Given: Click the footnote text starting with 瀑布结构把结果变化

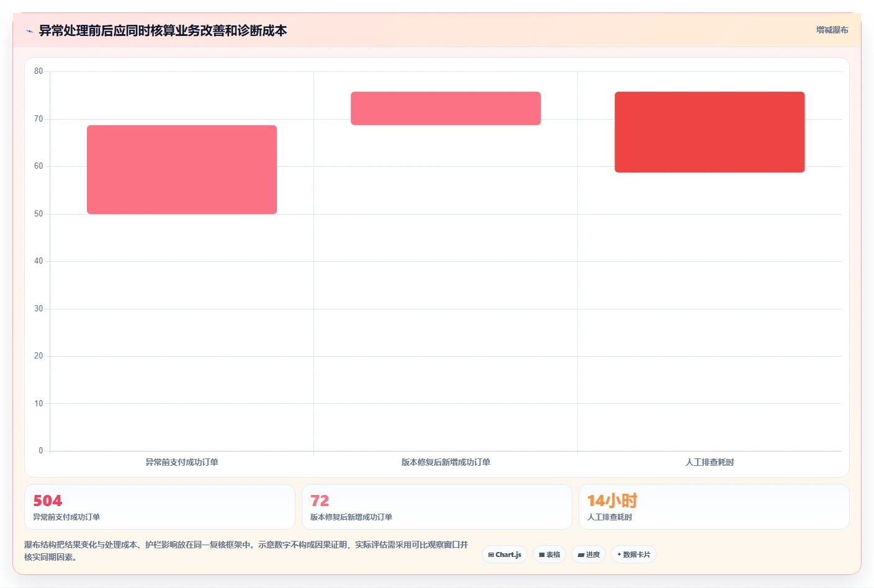Looking at the screenshot, I should point(246,551).
